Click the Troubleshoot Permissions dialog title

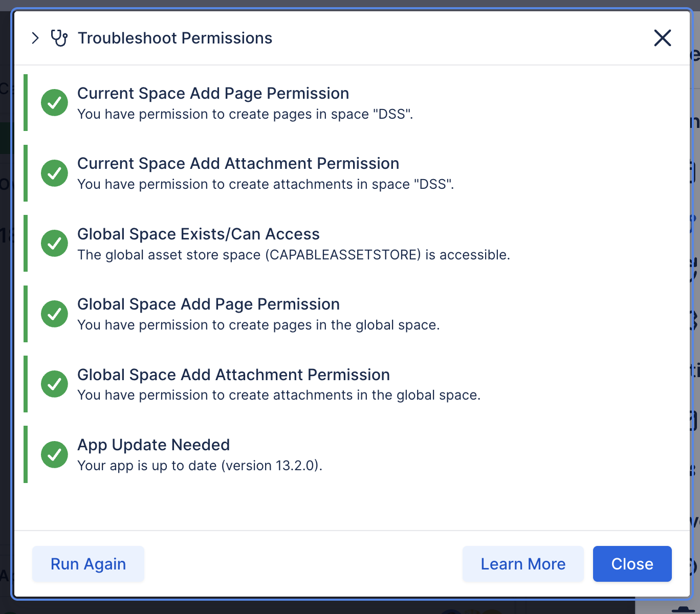point(174,38)
